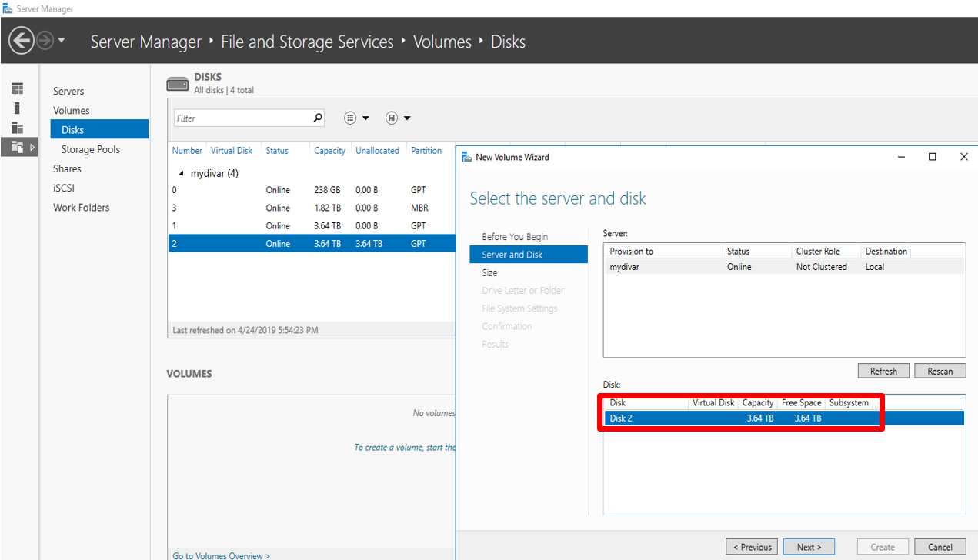Click the disk drive icon beside DISKS
Image resolution: width=978 pixels, height=560 pixels.
pyautogui.click(x=177, y=83)
